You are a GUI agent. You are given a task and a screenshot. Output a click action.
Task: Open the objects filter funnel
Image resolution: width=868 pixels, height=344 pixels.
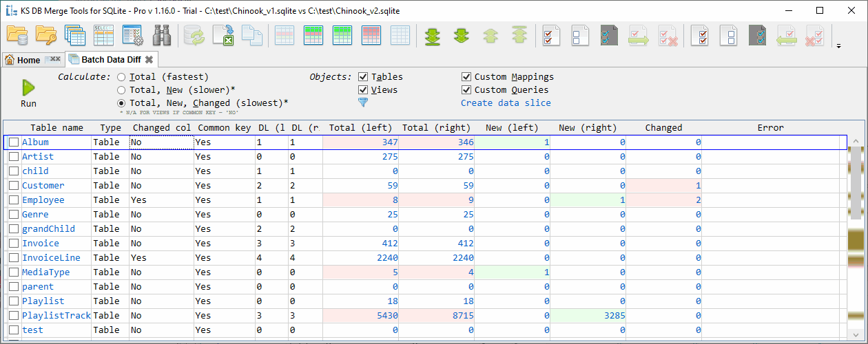(x=363, y=103)
